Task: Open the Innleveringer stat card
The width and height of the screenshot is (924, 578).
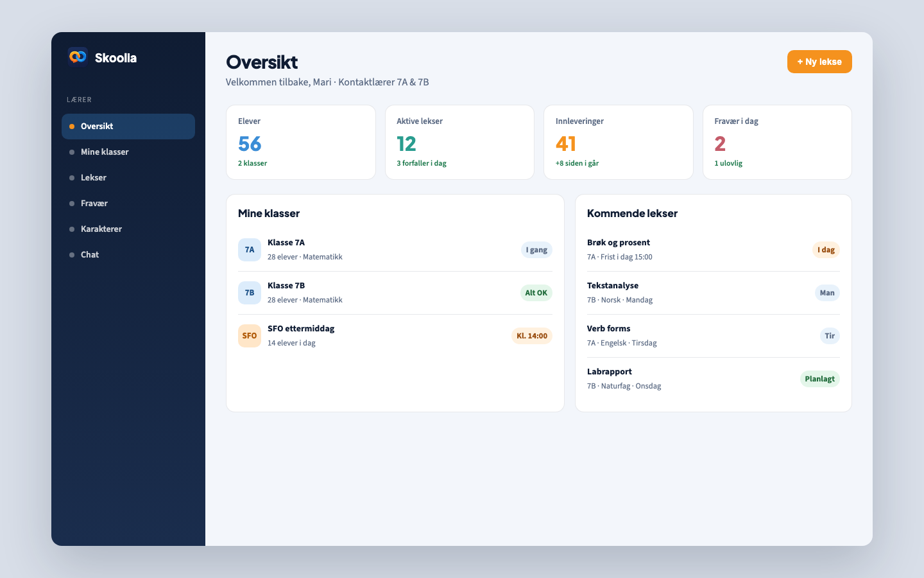Action: point(619,142)
